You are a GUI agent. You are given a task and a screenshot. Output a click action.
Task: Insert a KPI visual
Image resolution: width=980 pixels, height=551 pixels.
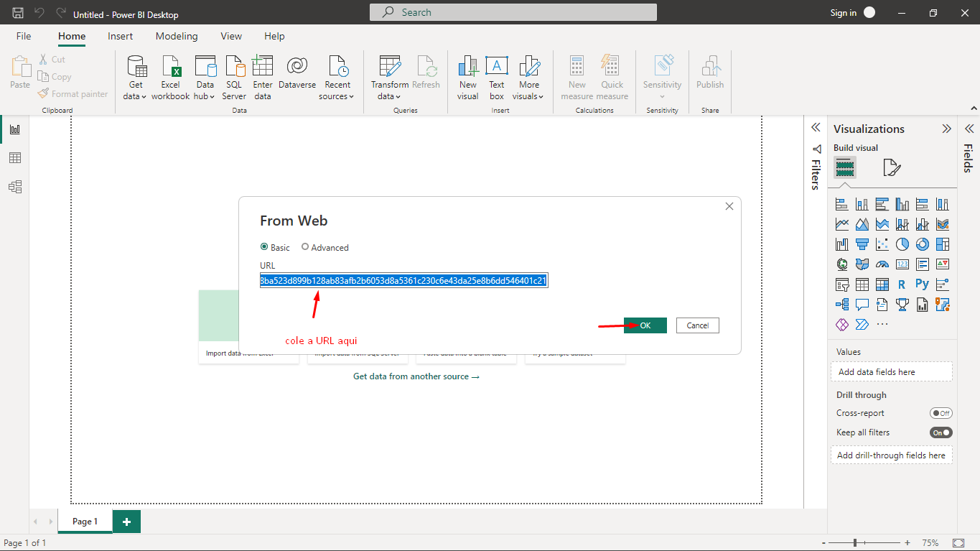943,264
